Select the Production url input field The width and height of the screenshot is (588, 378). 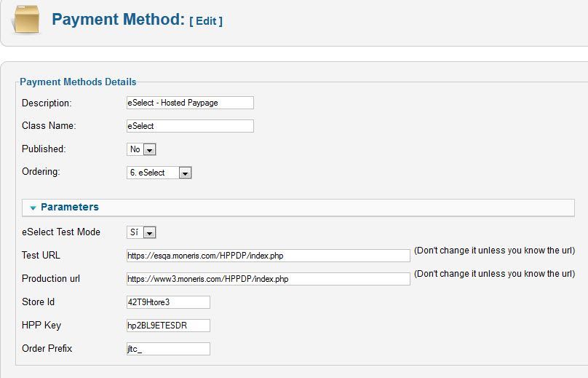[268, 279]
